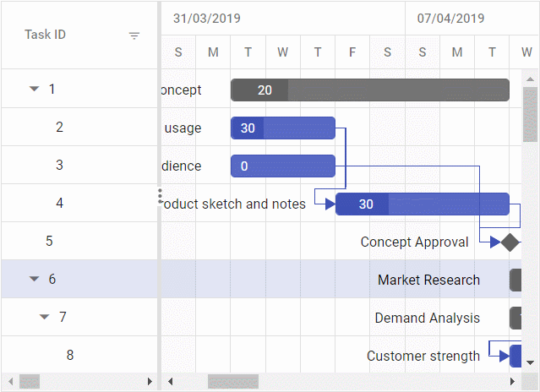Screen dimensions: 540x392
Task: Click the chart horizontal scrollbar left arrow
Action: coord(170,381)
